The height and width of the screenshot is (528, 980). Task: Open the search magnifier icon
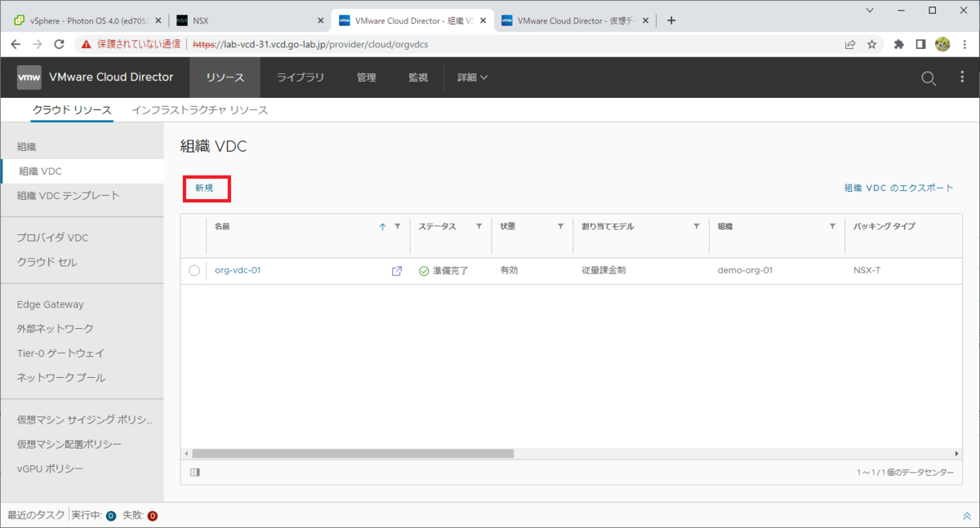[929, 78]
